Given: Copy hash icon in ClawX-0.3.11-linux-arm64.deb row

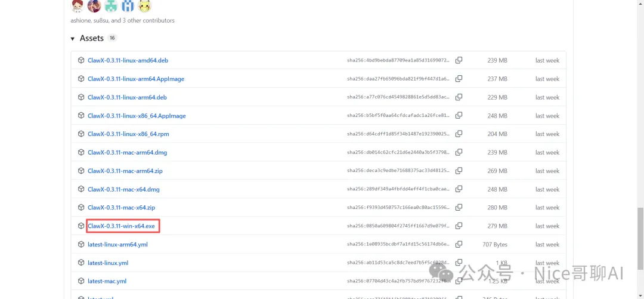Looking at the screenshot, I should (x=459, y=97).
